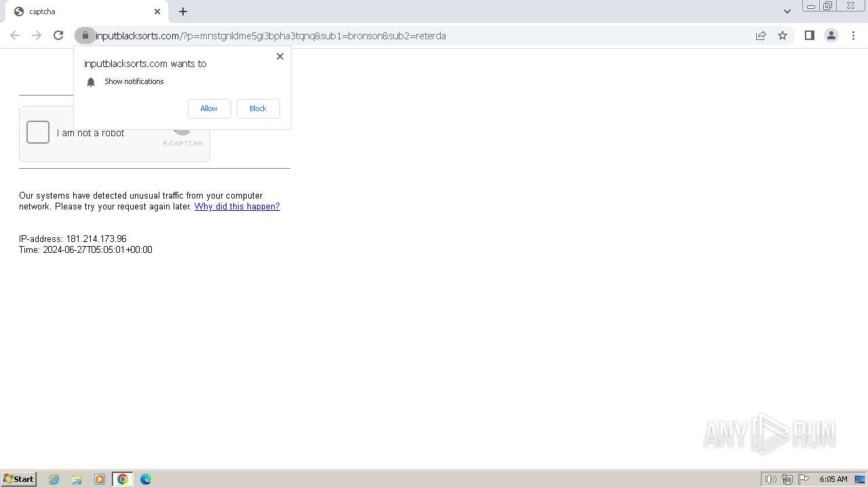Open Why did this happen link
Screen dimensions: 868x488
[237, 206]
